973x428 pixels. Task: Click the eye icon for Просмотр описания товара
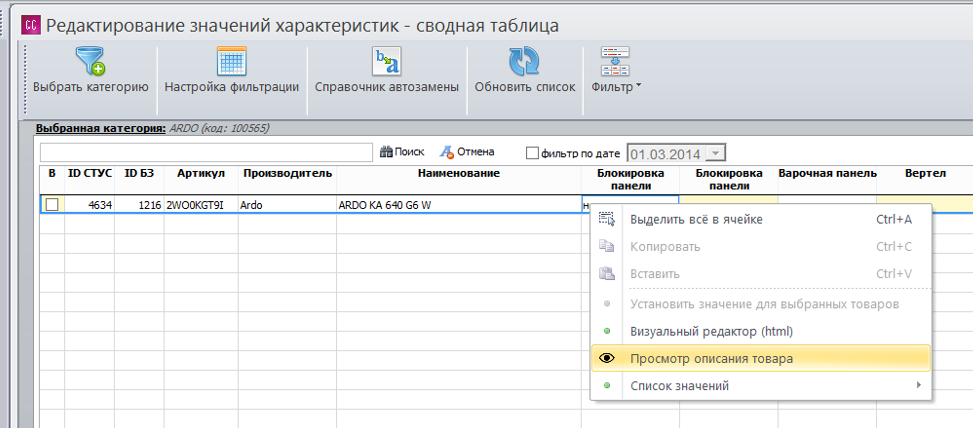[x=607, y=359]
